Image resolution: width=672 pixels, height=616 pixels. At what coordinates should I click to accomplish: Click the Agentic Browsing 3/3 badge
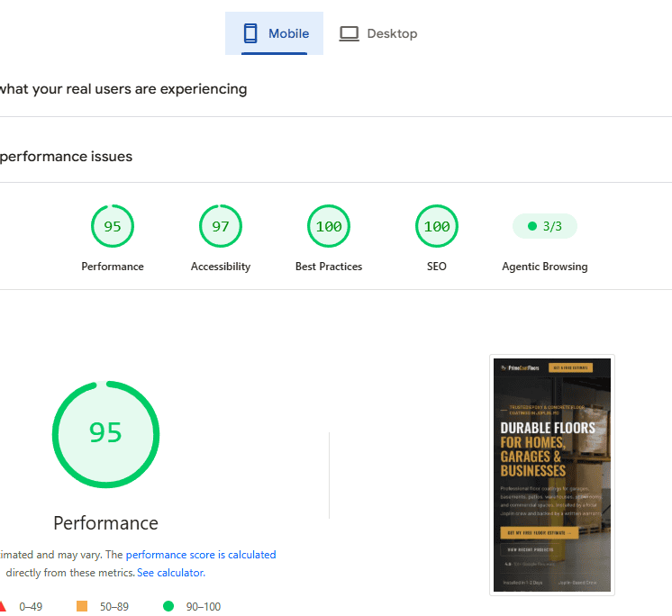545,226
